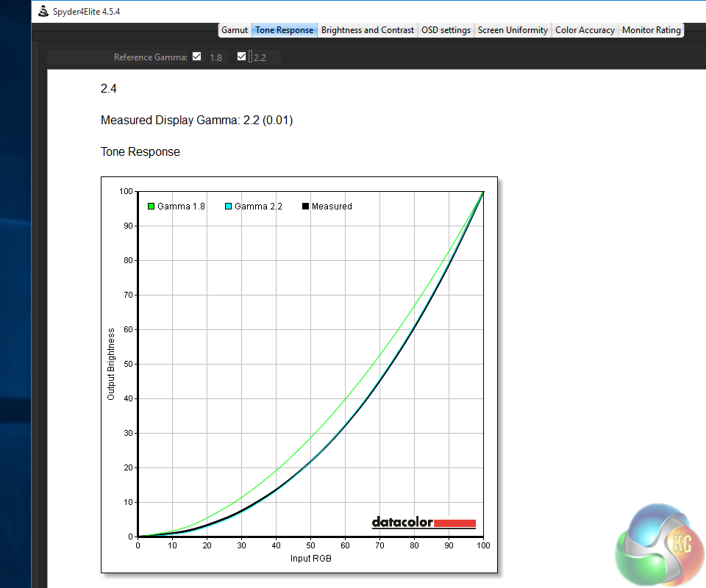Image resolution: width=706 pixels, height=588 pixels.
Task: Open the OSD settings tab
Action: (446, 30)
